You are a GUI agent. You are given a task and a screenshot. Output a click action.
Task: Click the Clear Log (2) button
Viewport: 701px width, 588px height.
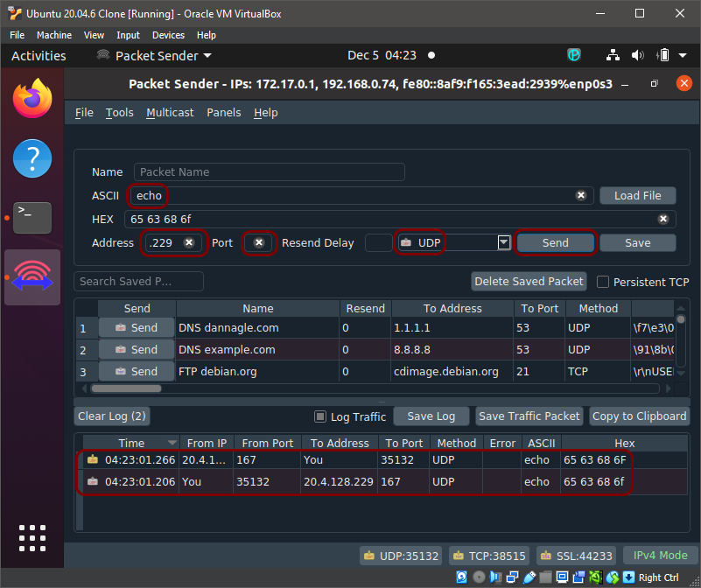pos(112,416)
